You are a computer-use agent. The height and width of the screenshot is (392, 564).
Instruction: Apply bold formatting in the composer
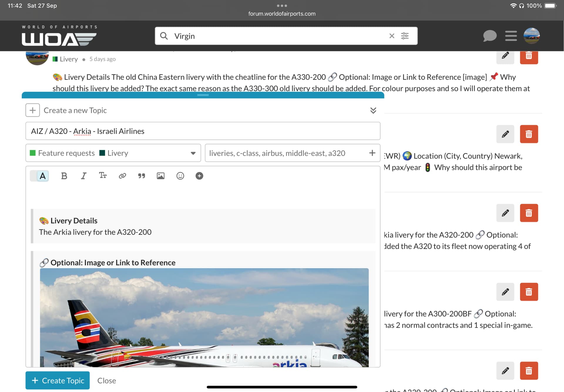click(x=64, y=176)
